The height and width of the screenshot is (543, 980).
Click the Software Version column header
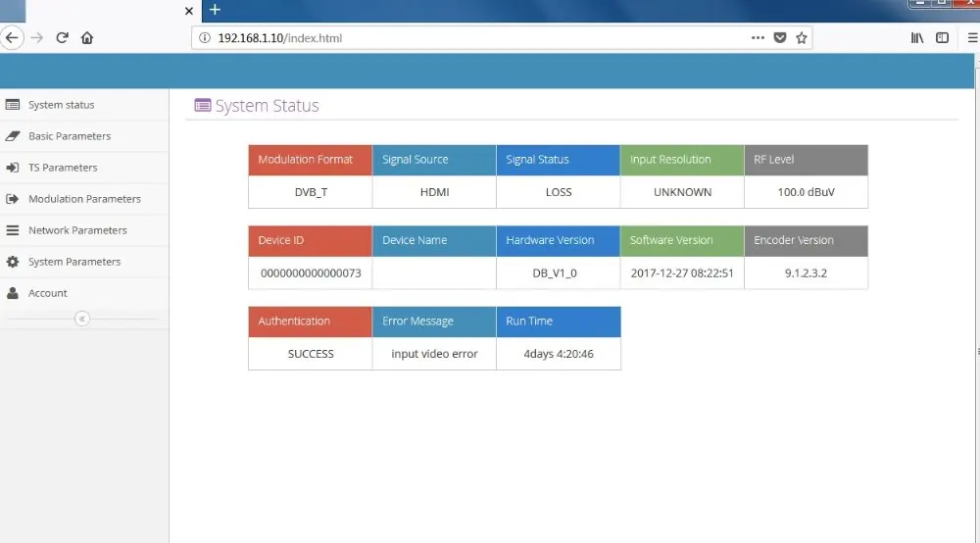(682, 240)
